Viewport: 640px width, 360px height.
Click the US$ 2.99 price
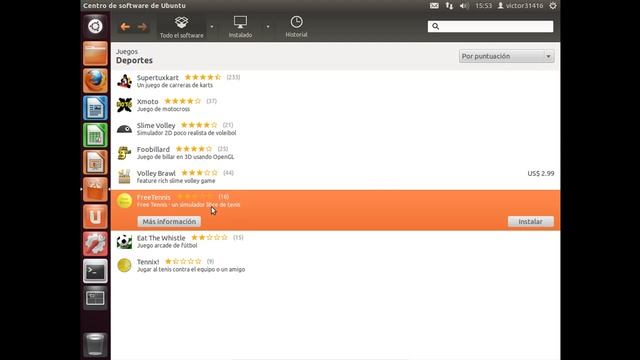pyautogui.click(x=540, y=173)
